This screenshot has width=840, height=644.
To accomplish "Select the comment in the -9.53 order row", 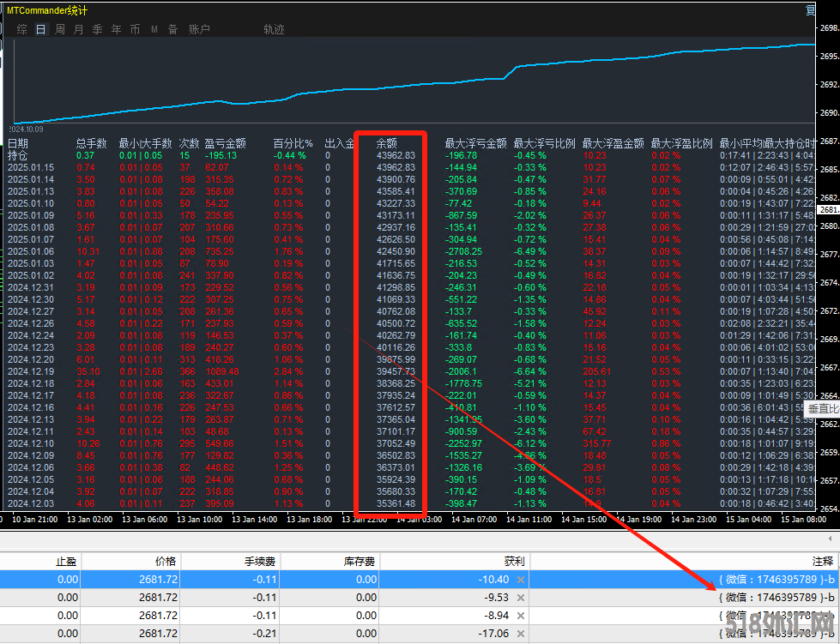I will [777, 598].
